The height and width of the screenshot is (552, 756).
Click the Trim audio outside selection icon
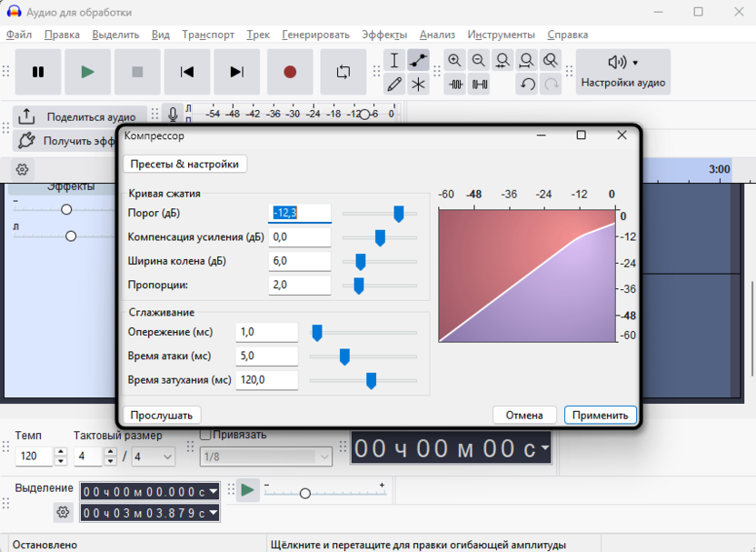point(455,85)
